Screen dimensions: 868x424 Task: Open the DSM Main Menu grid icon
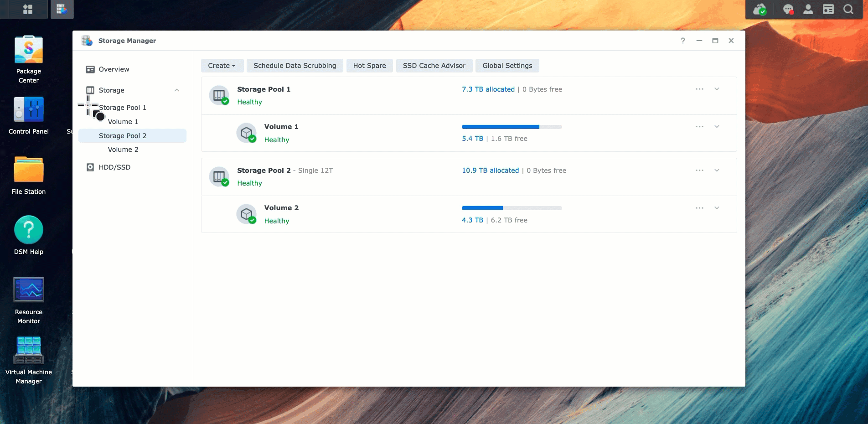28,9
